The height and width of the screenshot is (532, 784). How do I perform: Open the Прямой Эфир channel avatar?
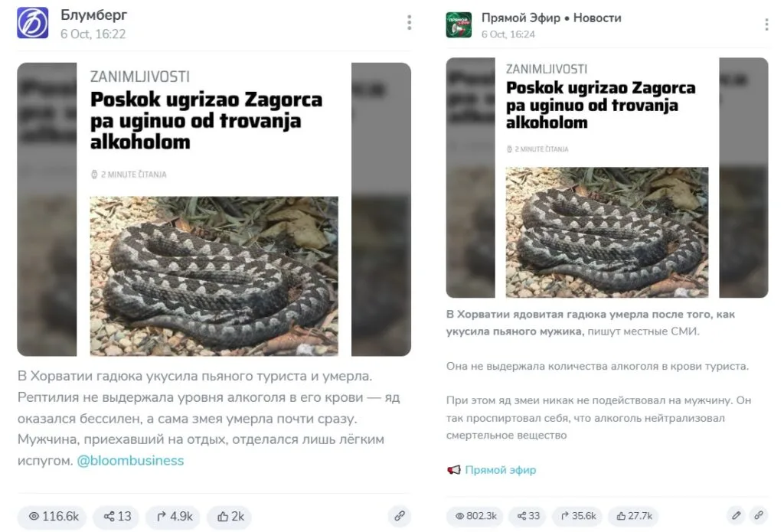click(459, 25)
